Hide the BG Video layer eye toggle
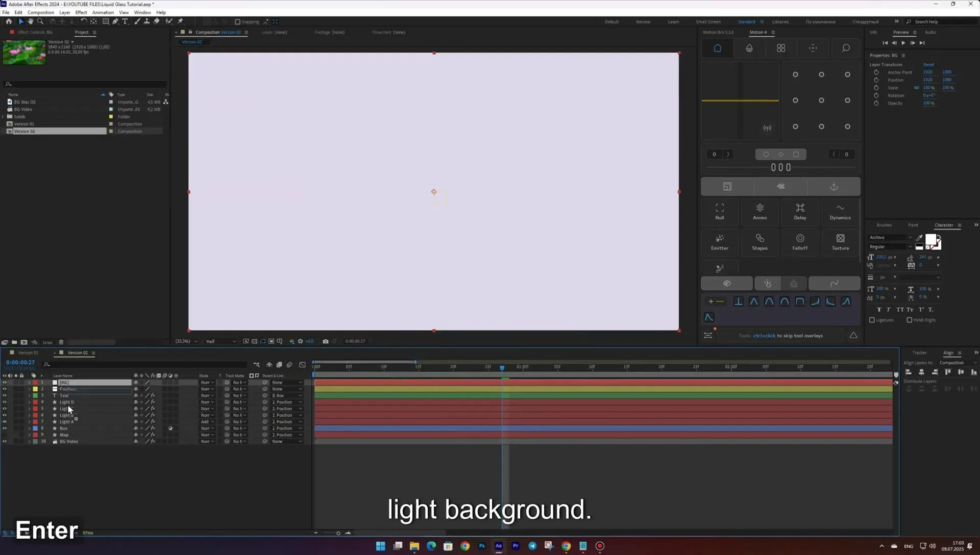 [x=5, y=442]
